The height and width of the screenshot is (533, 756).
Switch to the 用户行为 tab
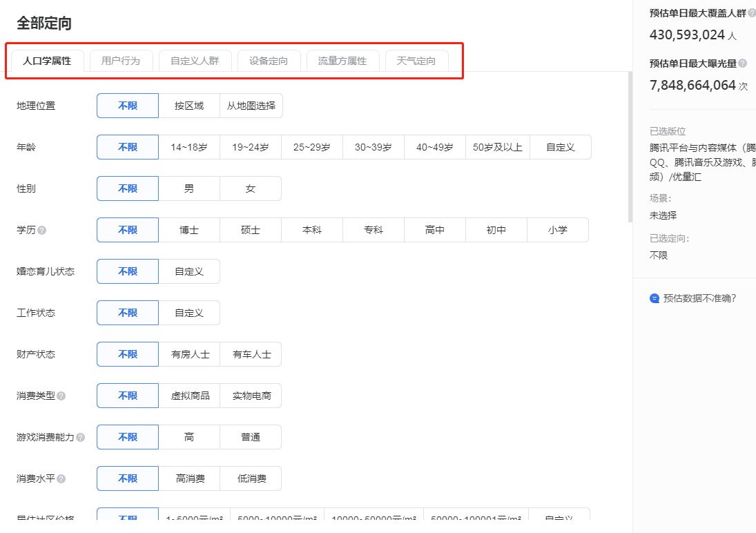[122, 61]
